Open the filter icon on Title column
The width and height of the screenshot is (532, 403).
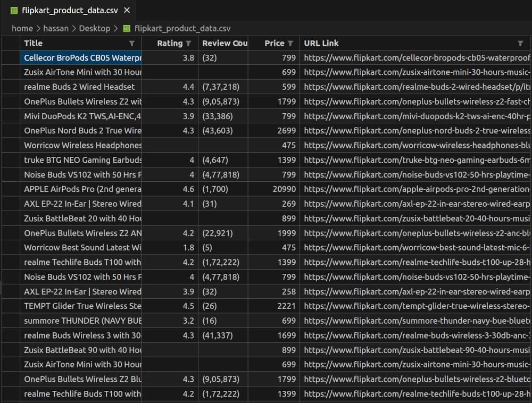(131, 43)
